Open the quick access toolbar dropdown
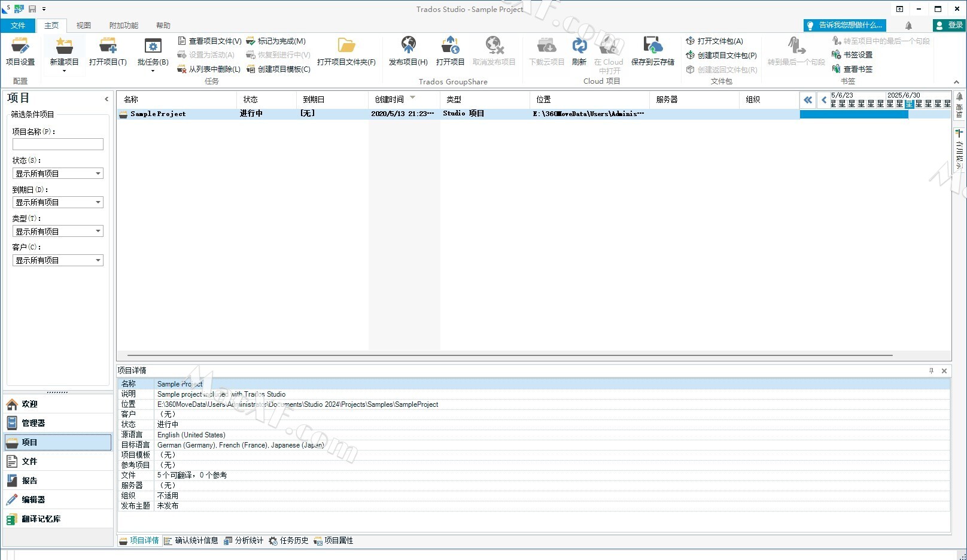Screen dimensions: 967x560 (44, 9)
